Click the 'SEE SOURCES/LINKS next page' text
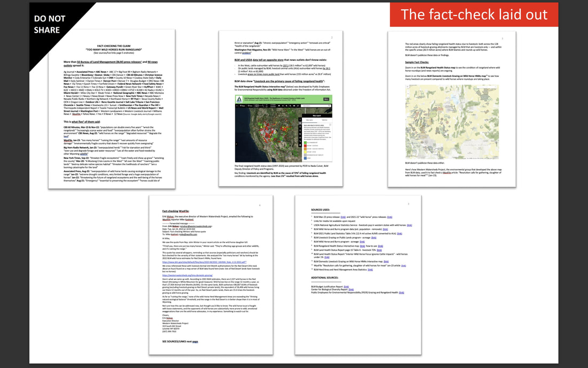The height and width of the screenshot is (368, 588). [180, 342]
